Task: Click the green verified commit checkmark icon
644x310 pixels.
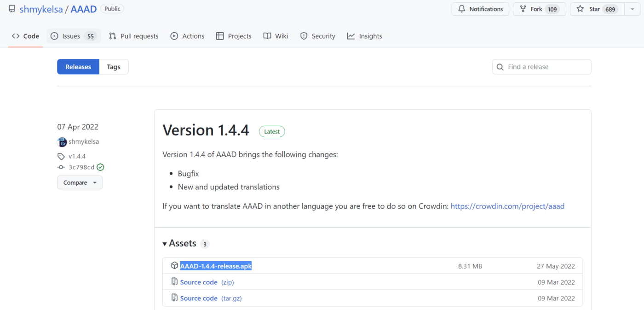Action: [100, 167]
